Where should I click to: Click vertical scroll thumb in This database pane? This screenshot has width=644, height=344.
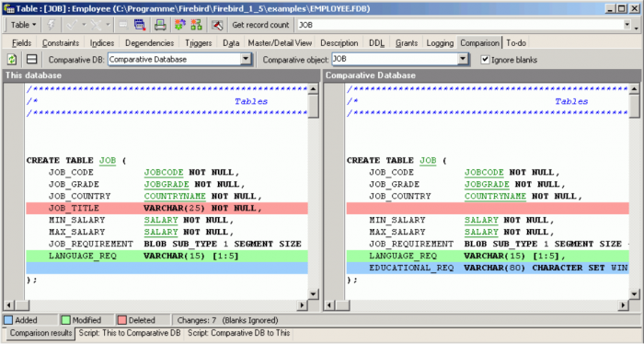tap(314, 107)
